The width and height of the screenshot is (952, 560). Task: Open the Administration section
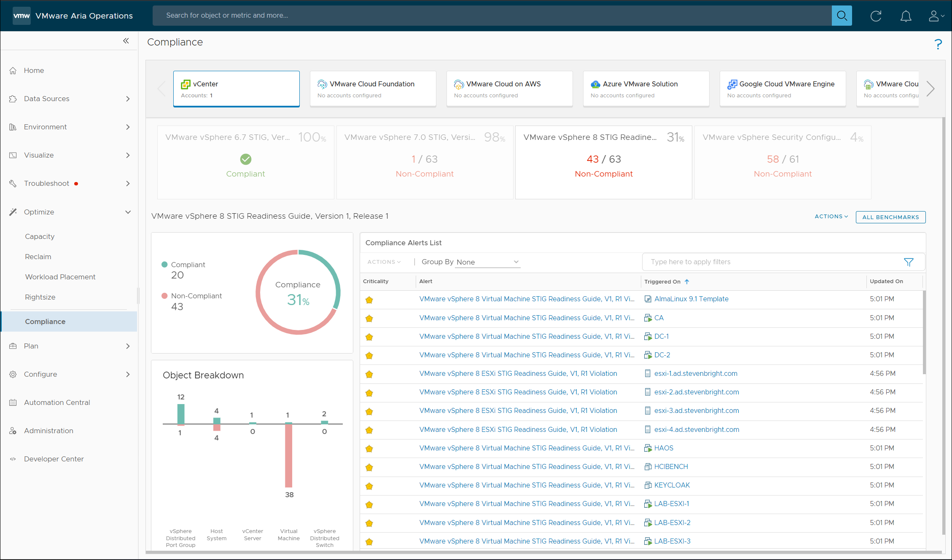click(x=48, y=431)
